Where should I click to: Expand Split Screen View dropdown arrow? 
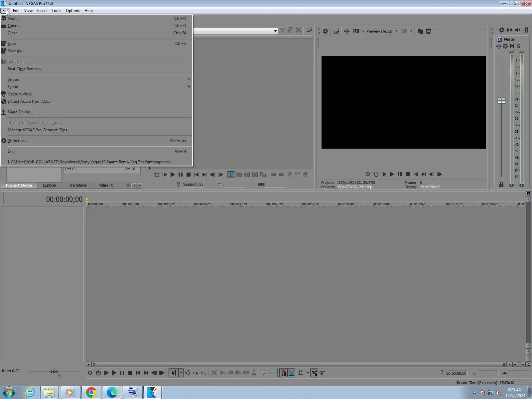[363, 31]
